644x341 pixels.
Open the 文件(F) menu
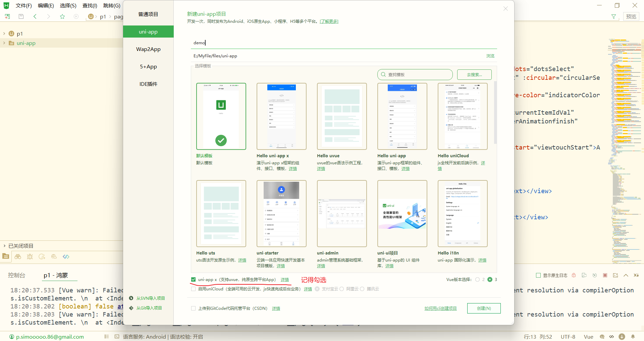(x=24, y=5)
